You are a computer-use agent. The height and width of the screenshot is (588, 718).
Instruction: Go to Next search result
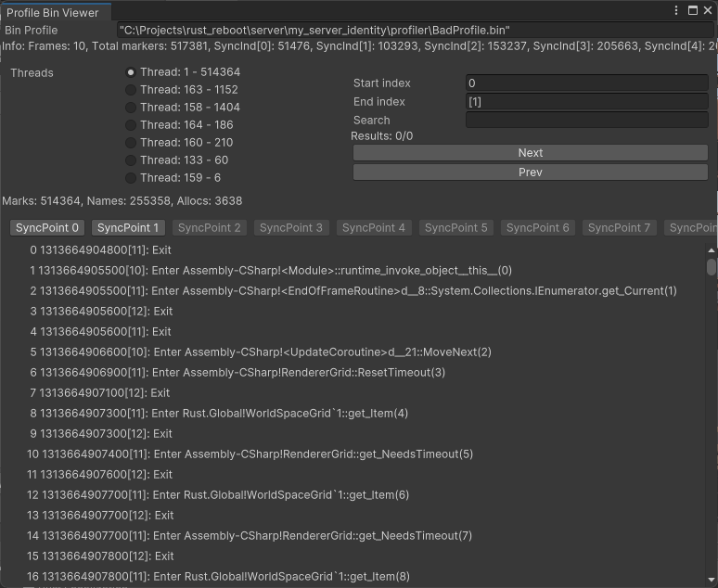point(531,153)
